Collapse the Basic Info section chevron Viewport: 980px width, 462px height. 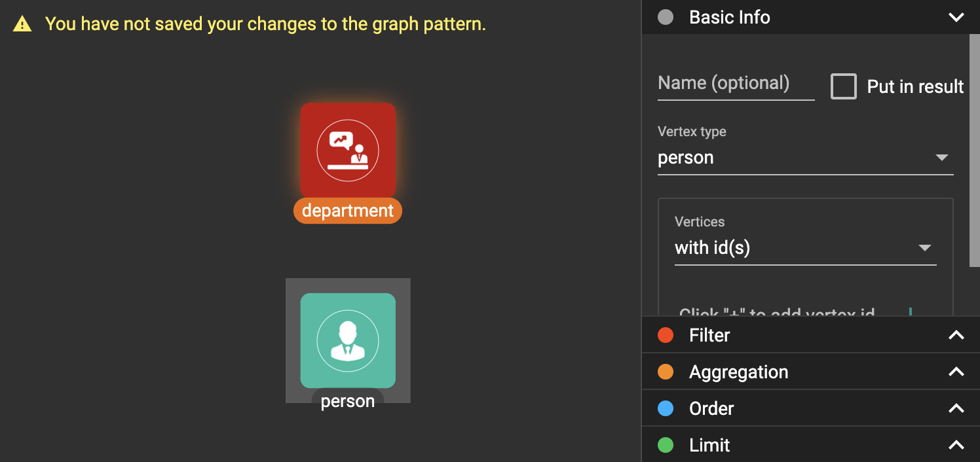point(956,17)
